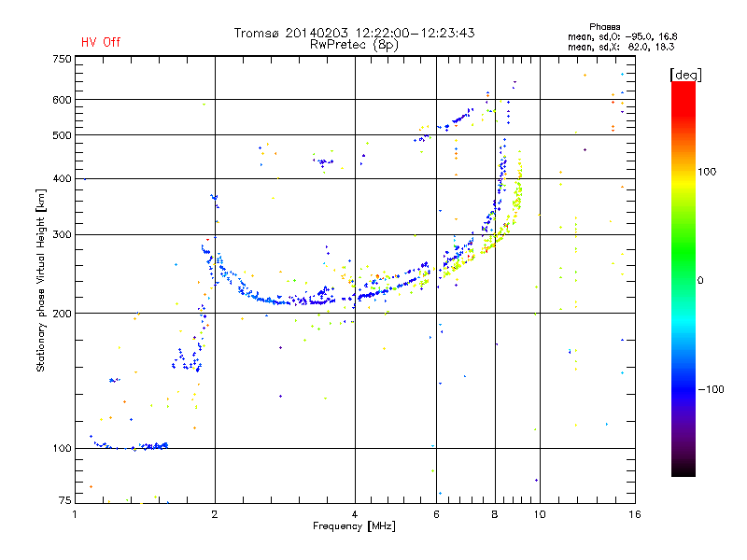The image size is (747, 560).
Task: Click the red top of the colorbar
Action: [684, 91]
